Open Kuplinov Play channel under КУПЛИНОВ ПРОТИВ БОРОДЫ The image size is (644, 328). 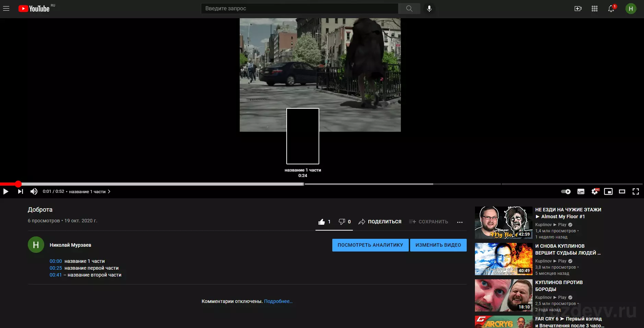551,297
